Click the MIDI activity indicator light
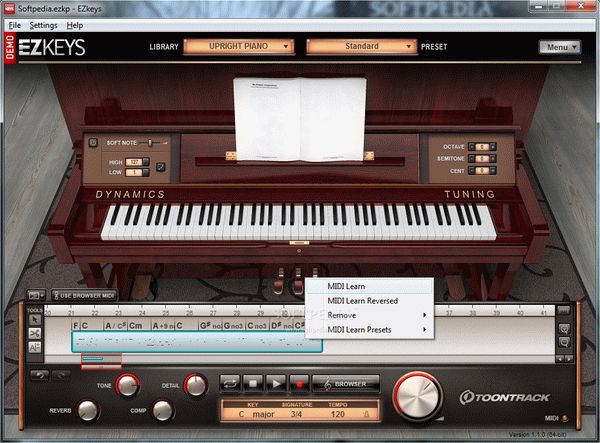 565,418
